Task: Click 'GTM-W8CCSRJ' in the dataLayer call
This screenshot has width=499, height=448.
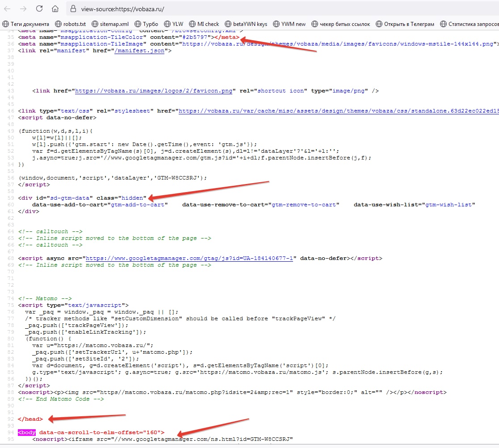Action: tap(177, 178)
